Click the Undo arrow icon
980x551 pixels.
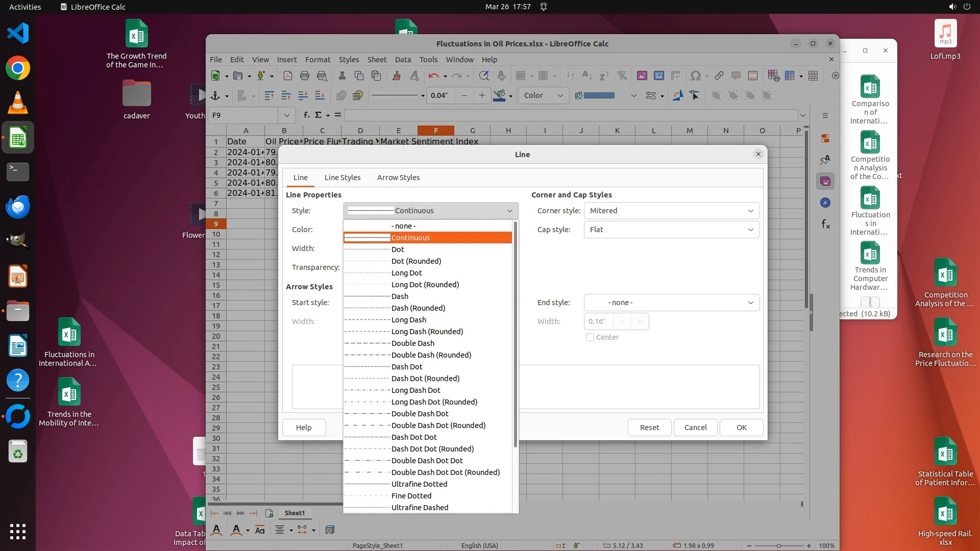[x=433, y=76]
